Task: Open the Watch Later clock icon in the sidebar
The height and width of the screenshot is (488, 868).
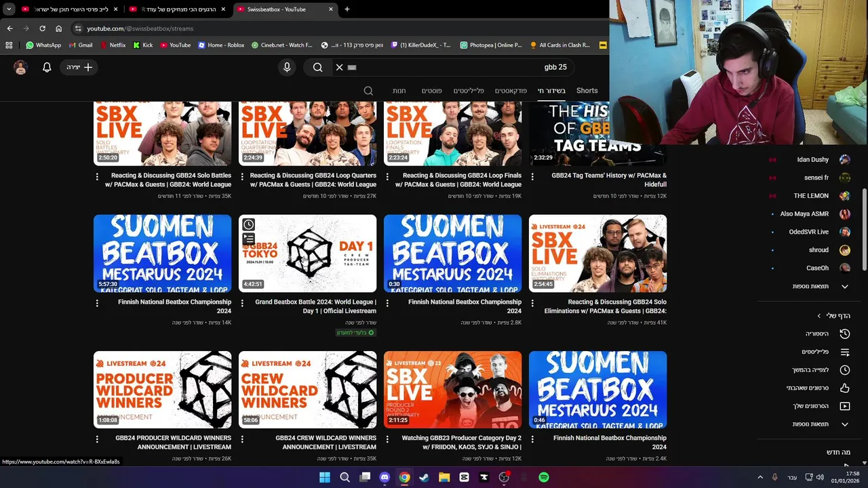Action: (x=844, y=370)
